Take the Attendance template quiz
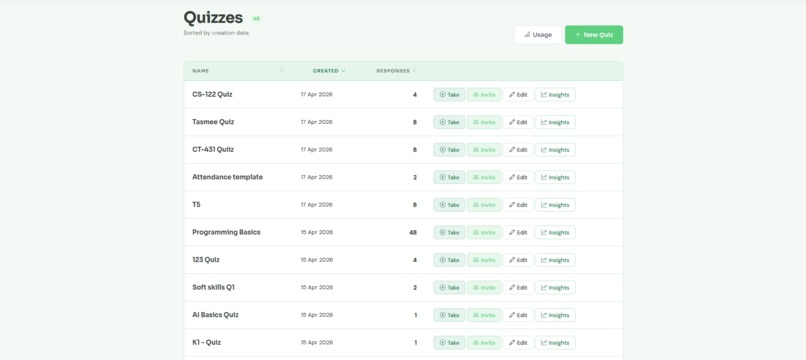This screenshot has height=360, width=806. 449,177
